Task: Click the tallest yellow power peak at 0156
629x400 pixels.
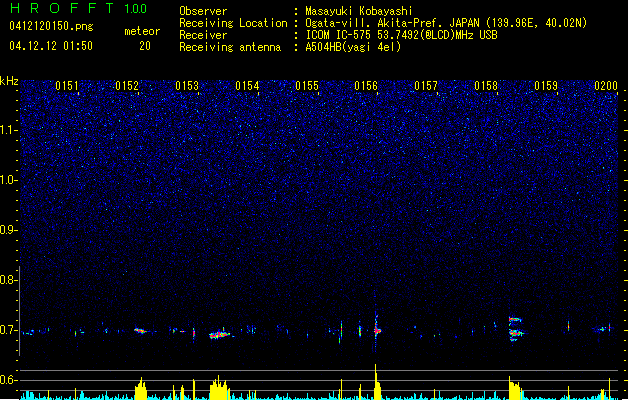Action: pyautogui.click(x=377, y=382)
